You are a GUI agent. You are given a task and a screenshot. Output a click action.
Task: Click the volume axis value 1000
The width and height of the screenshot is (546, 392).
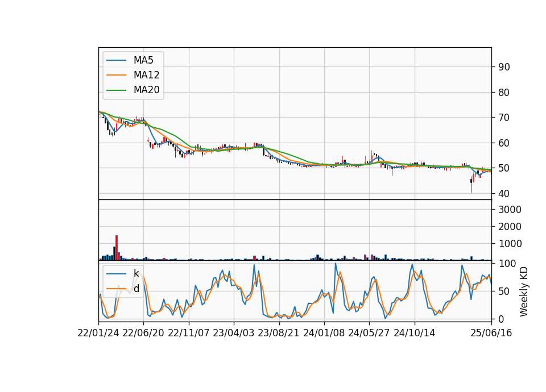pyautogui.click(x=510, y=244)
